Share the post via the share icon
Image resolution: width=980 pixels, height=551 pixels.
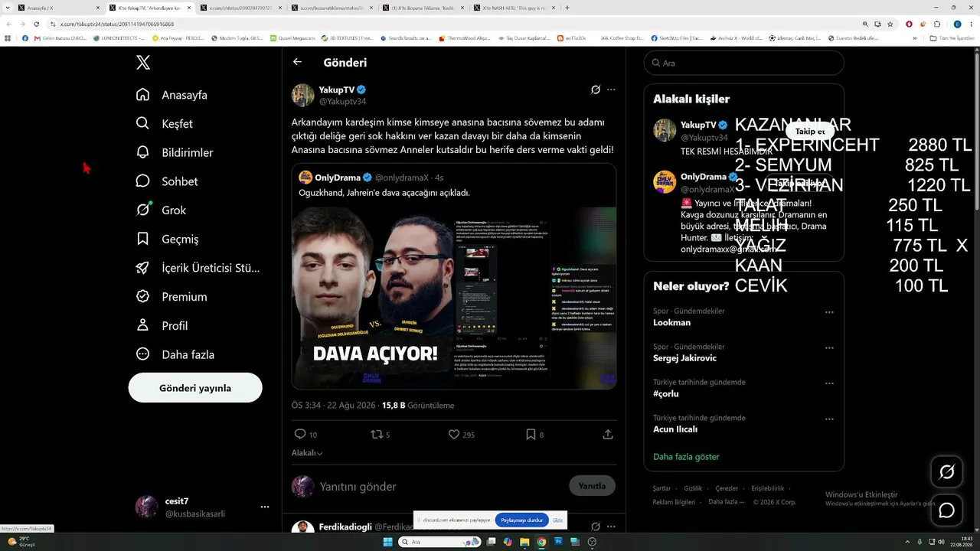point(608,435)
